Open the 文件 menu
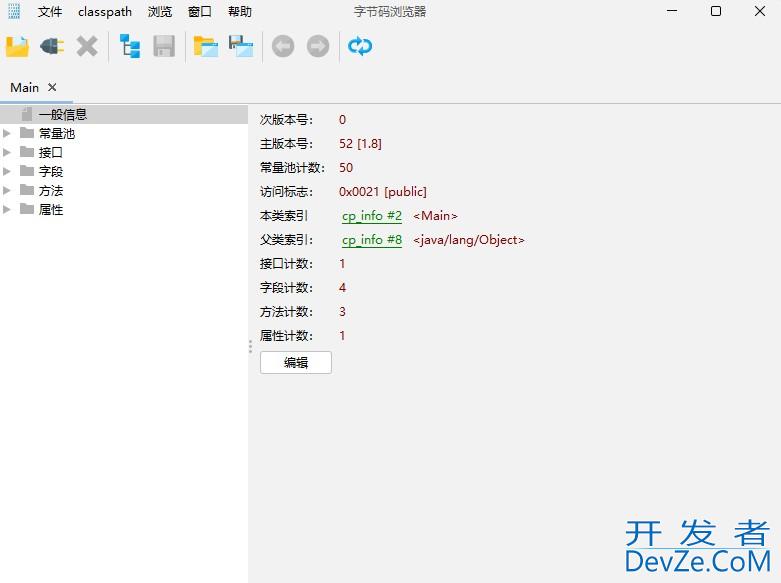 (x=50, y=12)
